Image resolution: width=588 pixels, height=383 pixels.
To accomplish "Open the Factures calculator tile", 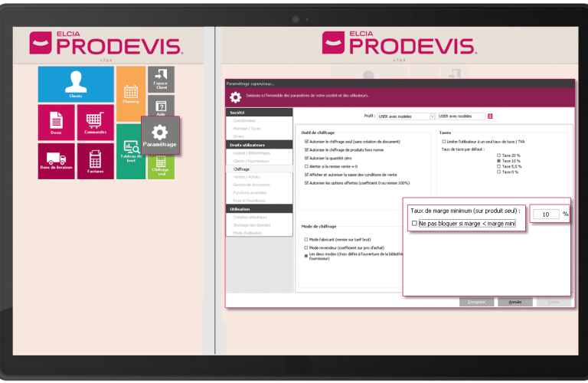I will tap(95, 161).
